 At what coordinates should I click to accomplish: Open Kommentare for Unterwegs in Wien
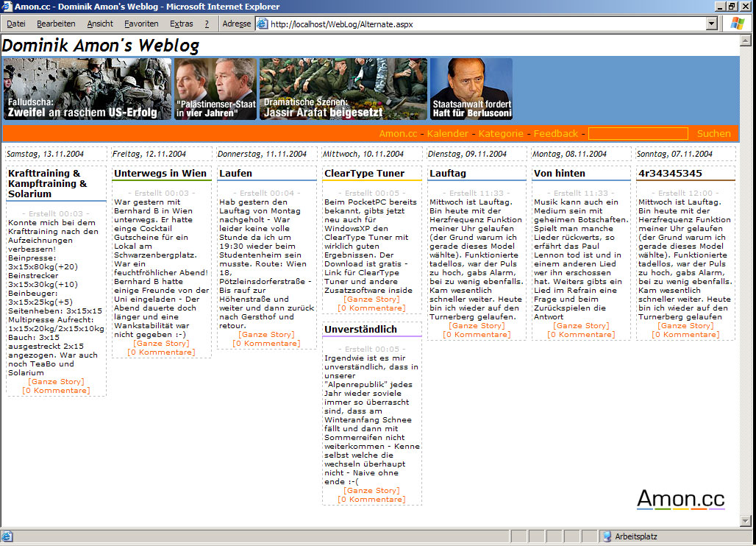point(162,352)
